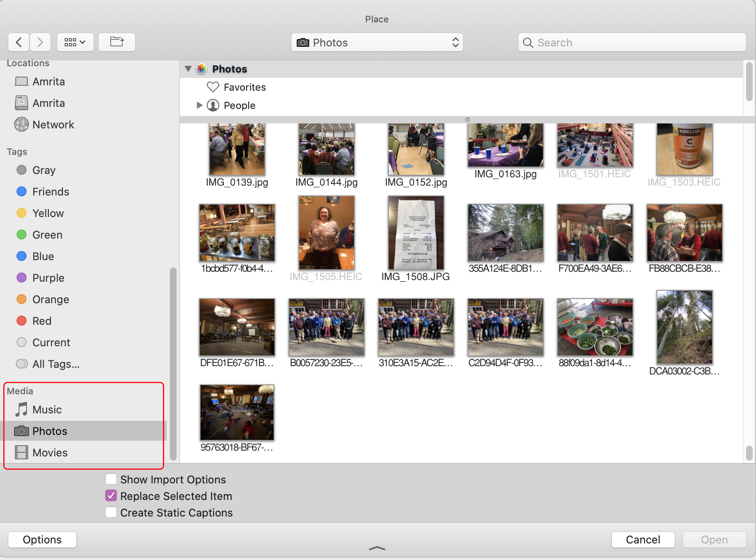Open the Favorites heart item
Viewport: 756px width, 560px height.
pyautogui.click(x=245, y=87)
